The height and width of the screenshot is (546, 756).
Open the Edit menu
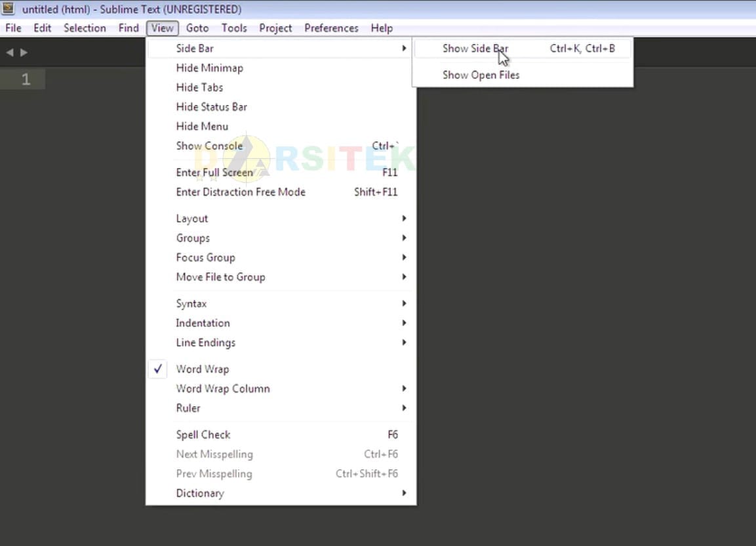coord(43,28)
